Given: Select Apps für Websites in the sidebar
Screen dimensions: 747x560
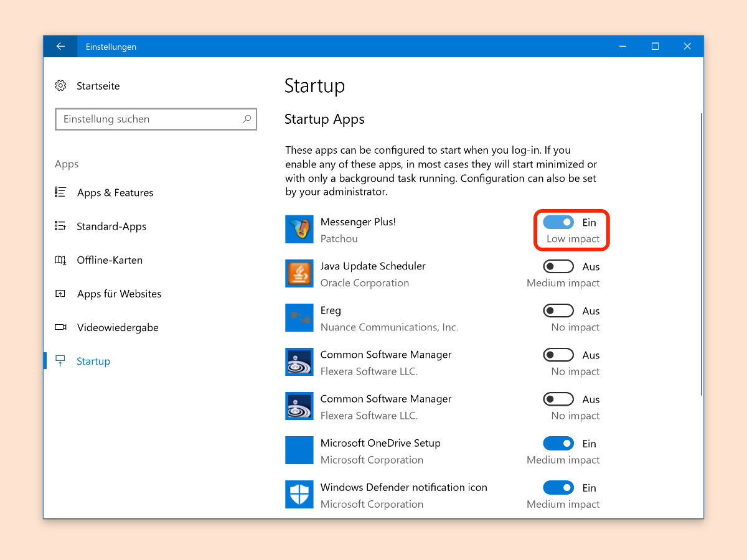Looking at the screenshot, I should pyautogui.click(x=119, y=294).
